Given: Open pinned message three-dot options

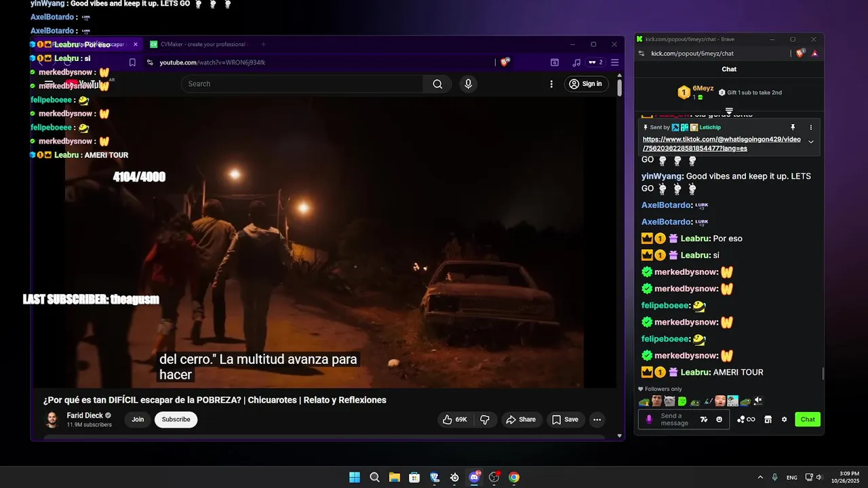Looking at the screenshot, I should [810, 127].
